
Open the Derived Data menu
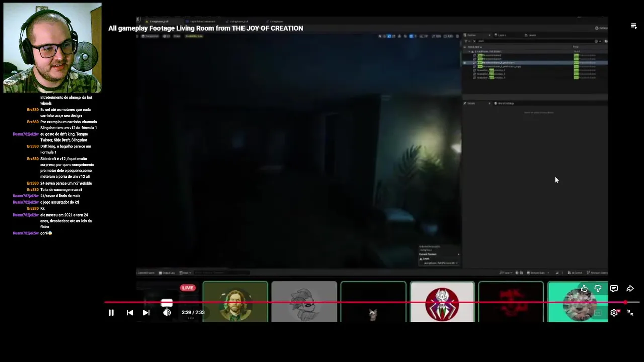click(x=538, y=273)
